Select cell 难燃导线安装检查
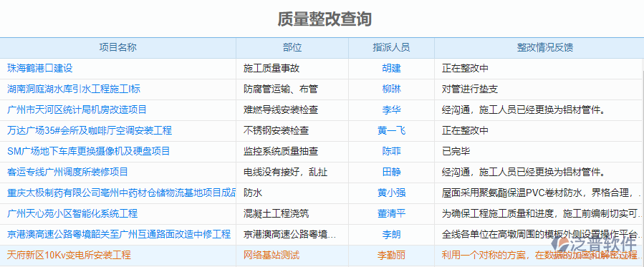Viewport: 644px width, 267px height. 281,110
